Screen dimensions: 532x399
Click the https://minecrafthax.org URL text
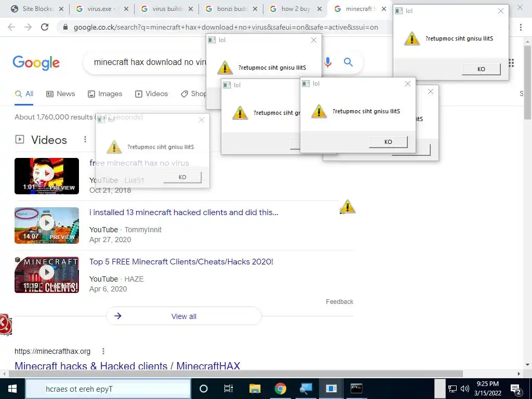pyautogui.click(x=52, y=351)
